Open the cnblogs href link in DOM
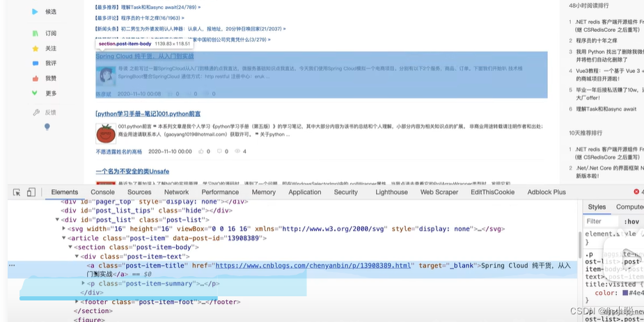Viewport: 644px width, 322px height. coord(313,266)
